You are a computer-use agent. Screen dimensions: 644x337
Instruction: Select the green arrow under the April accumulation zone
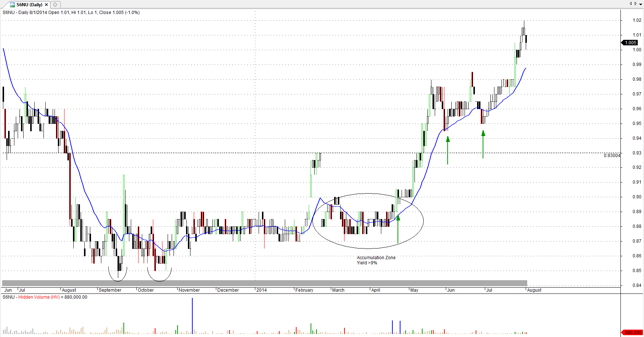click(x=398, y=229)
